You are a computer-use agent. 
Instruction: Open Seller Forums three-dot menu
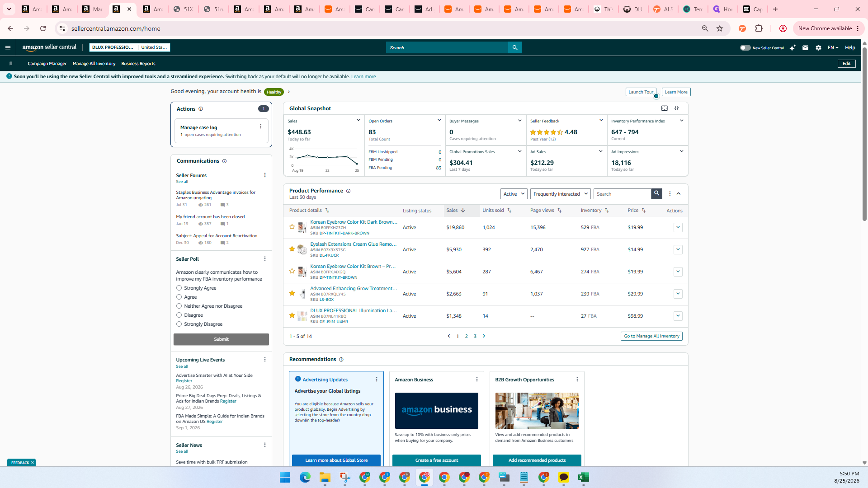coord(265,175)
